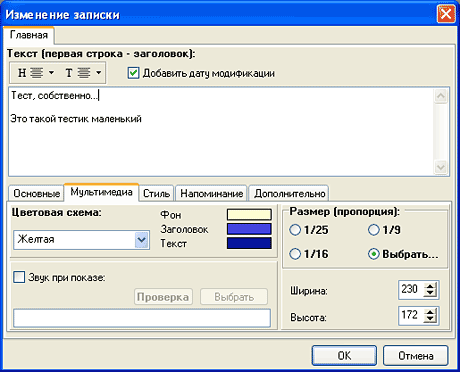Close the 'Изменение записки' dialog

(x=446, y=14)
